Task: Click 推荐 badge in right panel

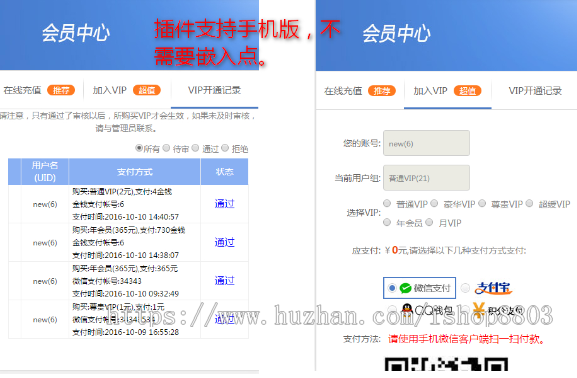Action: pos(382,91)
